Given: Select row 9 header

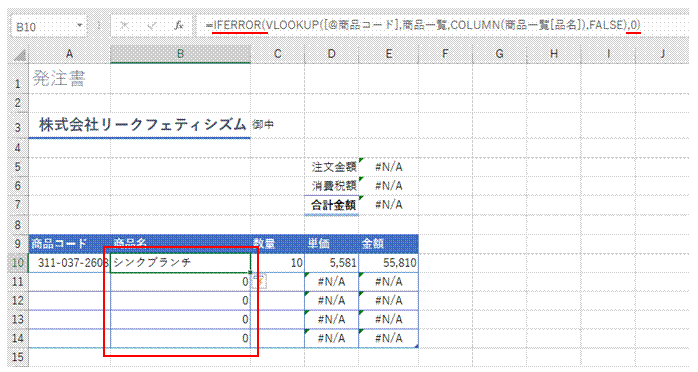Looking at the screenshot, I should [18, 244].
